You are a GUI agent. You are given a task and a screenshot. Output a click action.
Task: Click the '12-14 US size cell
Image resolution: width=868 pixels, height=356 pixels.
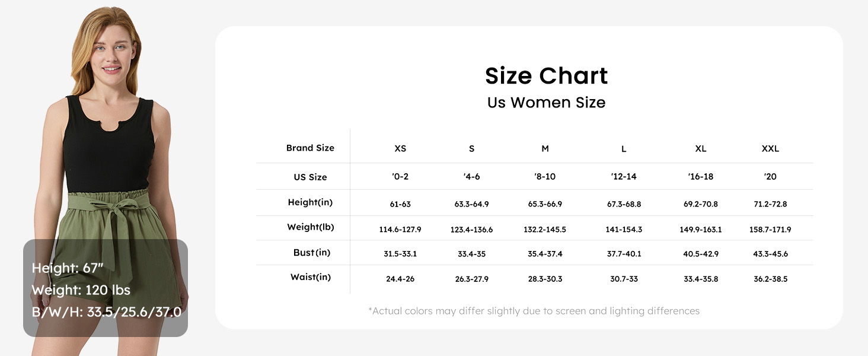pos(624,177)
